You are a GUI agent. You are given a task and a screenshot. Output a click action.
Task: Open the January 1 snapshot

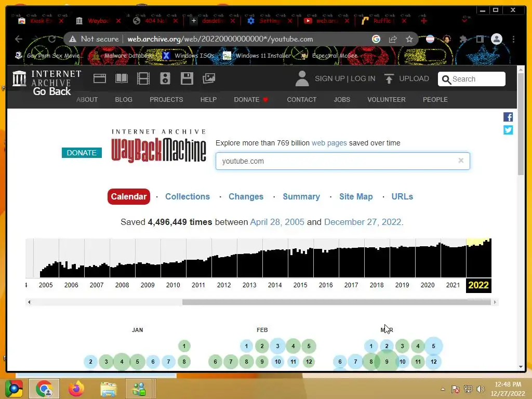[x=184, y=346]
